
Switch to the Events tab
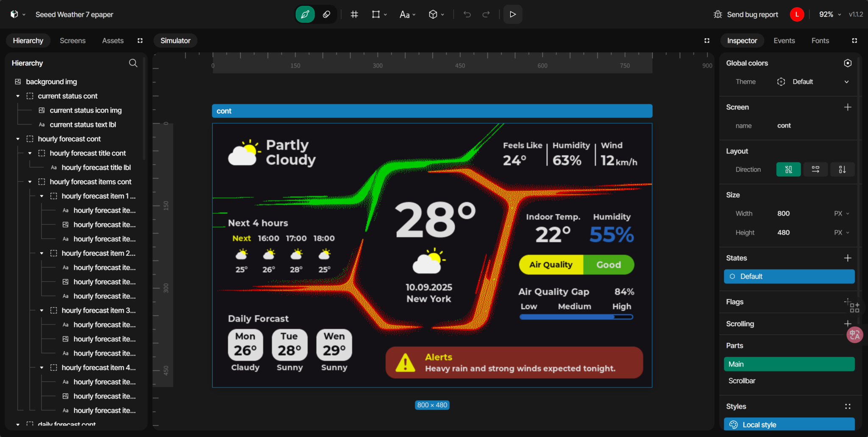(x=784, y=40)
